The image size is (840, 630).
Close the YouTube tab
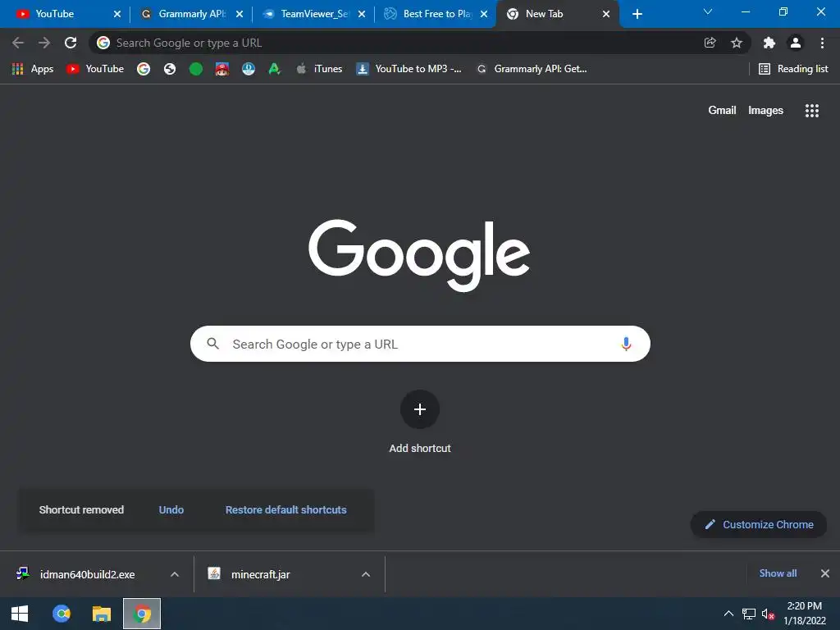coord(117,14)
